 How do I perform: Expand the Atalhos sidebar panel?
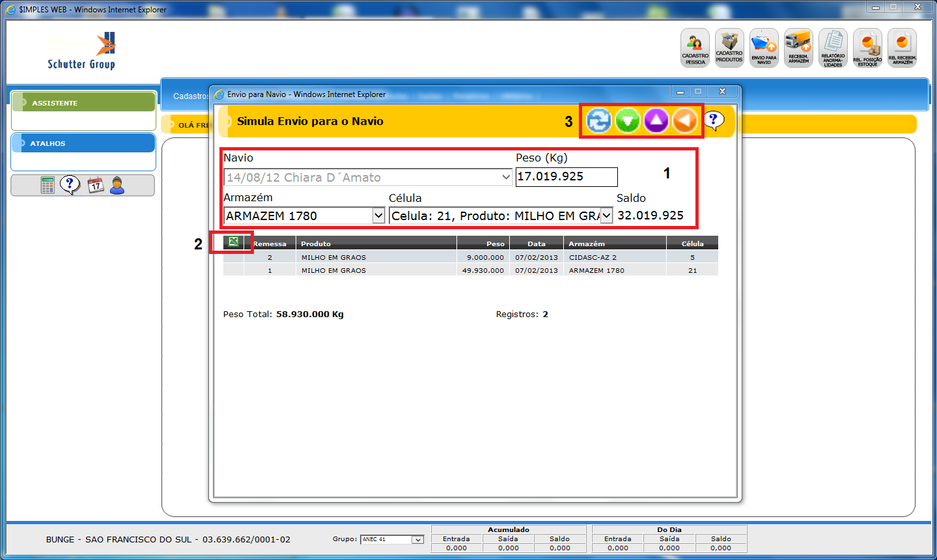pyautogui.click(x=83, y=143)
